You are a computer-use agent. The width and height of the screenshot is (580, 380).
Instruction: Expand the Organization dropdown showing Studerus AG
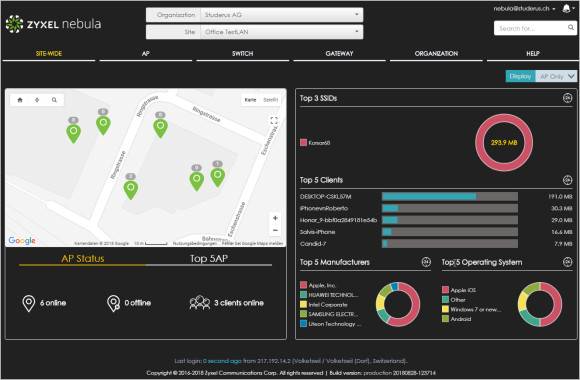click(x=281, y=15)
